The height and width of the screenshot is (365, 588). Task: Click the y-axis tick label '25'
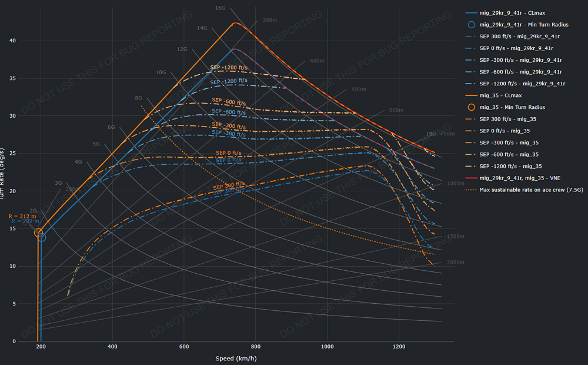coord(13,153)
